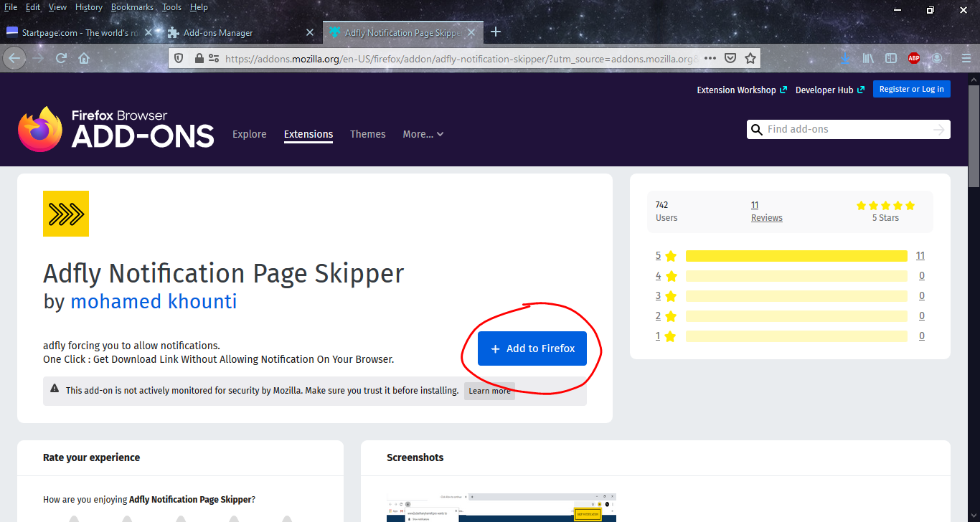Click the Register or Log in button

[912, 89]
